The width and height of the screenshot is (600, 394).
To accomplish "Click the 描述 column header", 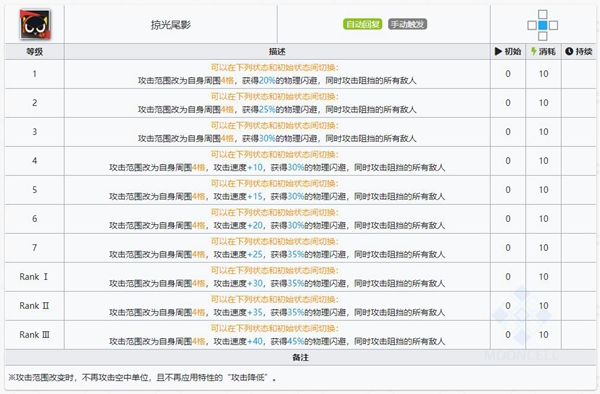I will pos(277,52).
